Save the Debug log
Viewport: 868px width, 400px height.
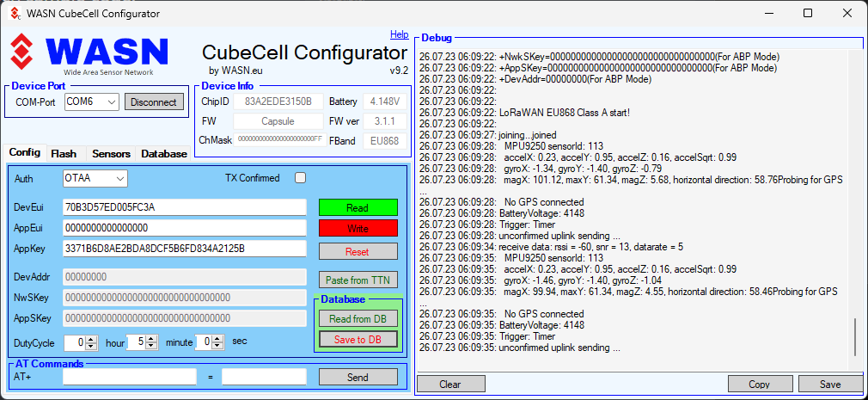point(830,384)
